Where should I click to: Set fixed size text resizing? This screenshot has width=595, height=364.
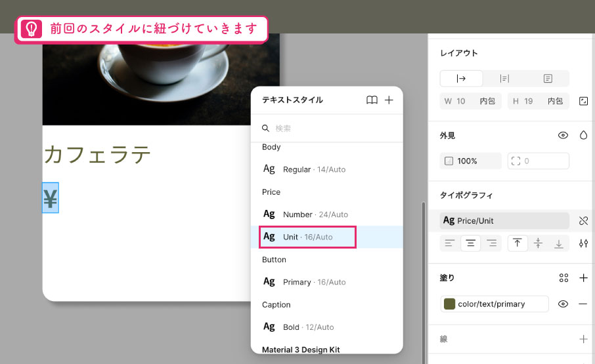pyautogui.click(x=548, y=79)
